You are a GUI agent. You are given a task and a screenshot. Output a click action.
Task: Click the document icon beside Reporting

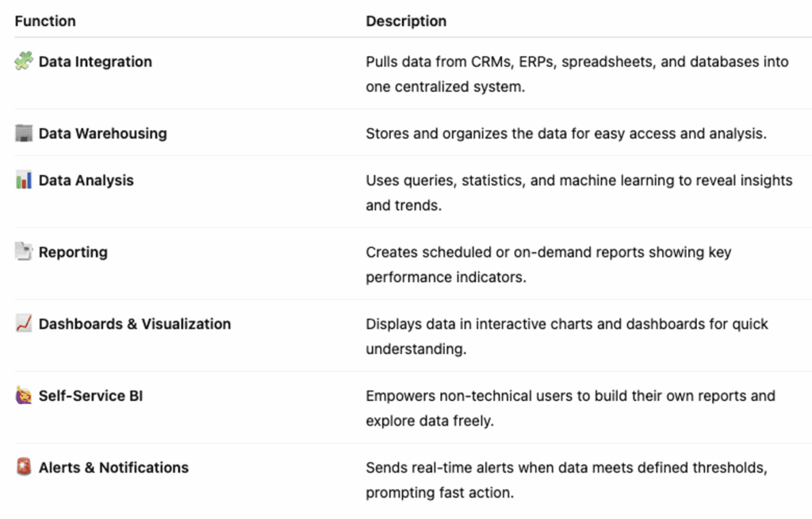(24, 252)
